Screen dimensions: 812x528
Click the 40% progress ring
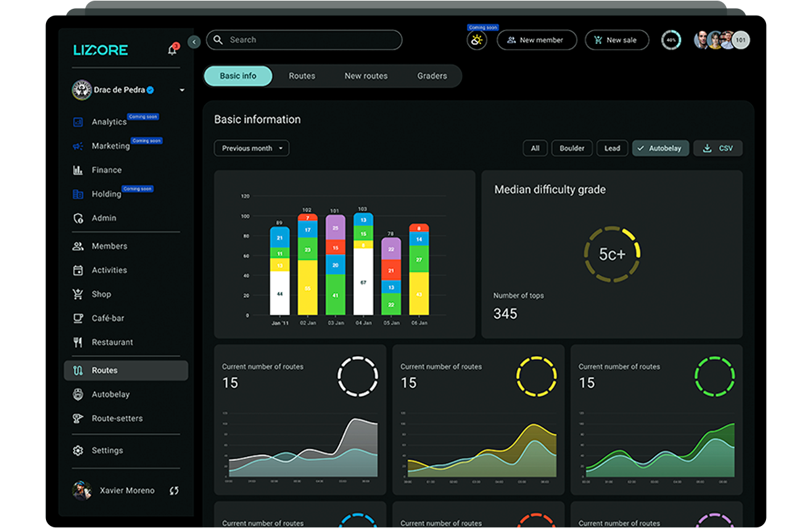click(671, 40)
